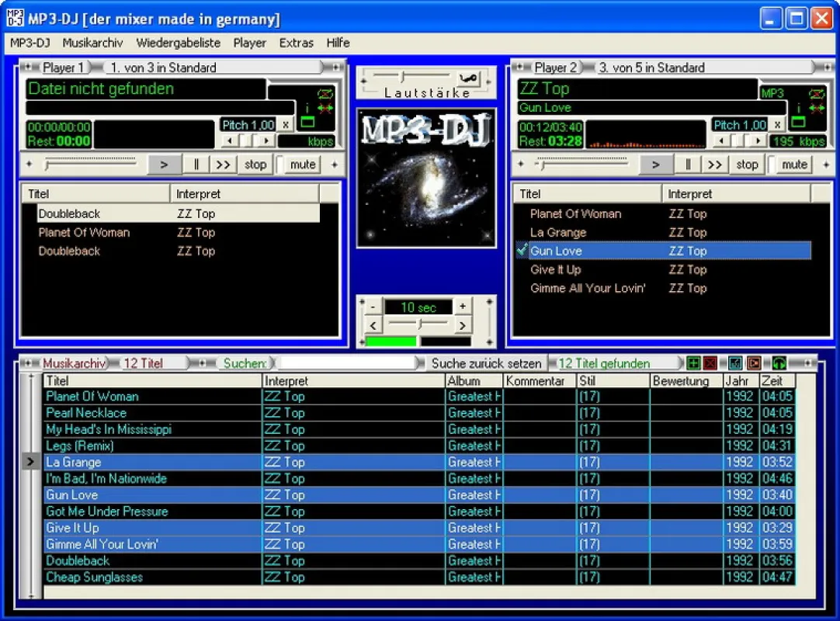The image size is (840, 621).
Task: Click Player 1 pitch right arrow
Action: pos(266,141)
